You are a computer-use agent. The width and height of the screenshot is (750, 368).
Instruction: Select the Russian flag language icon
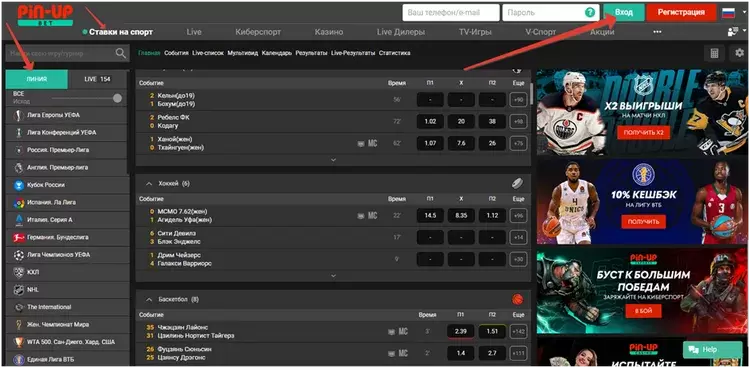tap(728, 12)
